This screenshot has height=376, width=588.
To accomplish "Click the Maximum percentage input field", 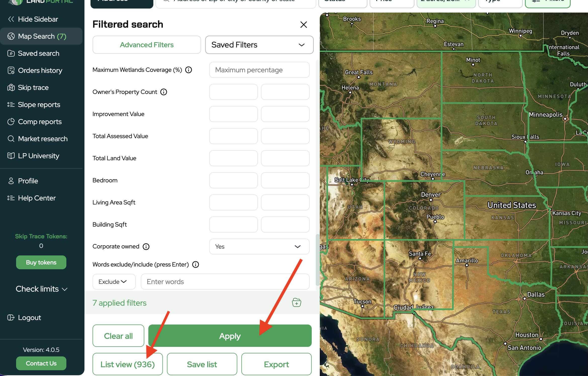I will [x=259, y=70].
